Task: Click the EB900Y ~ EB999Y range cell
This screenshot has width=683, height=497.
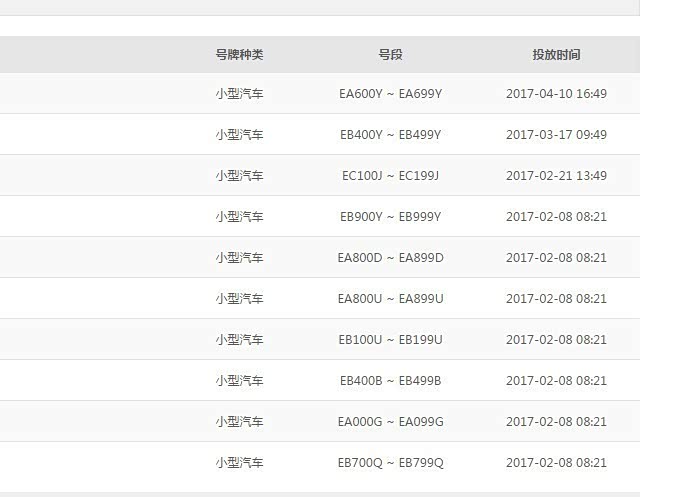Action: 390,217
